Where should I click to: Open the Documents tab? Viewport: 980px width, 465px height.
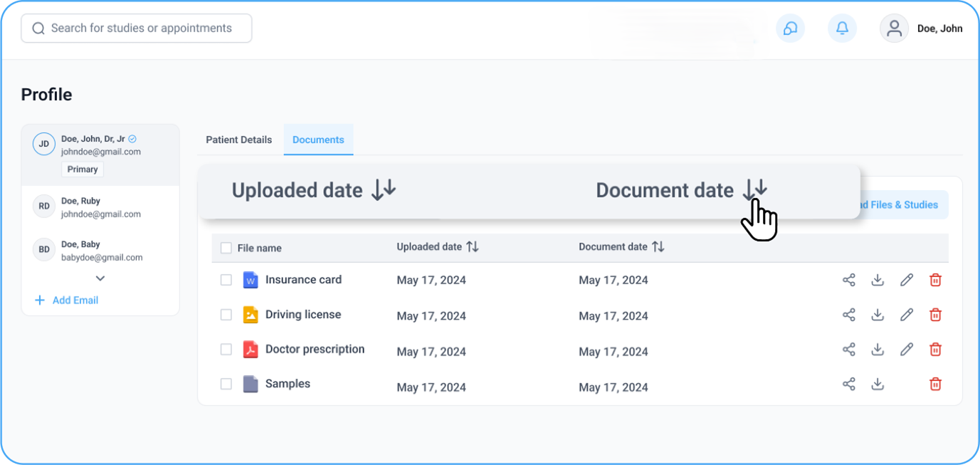point(318,140)
